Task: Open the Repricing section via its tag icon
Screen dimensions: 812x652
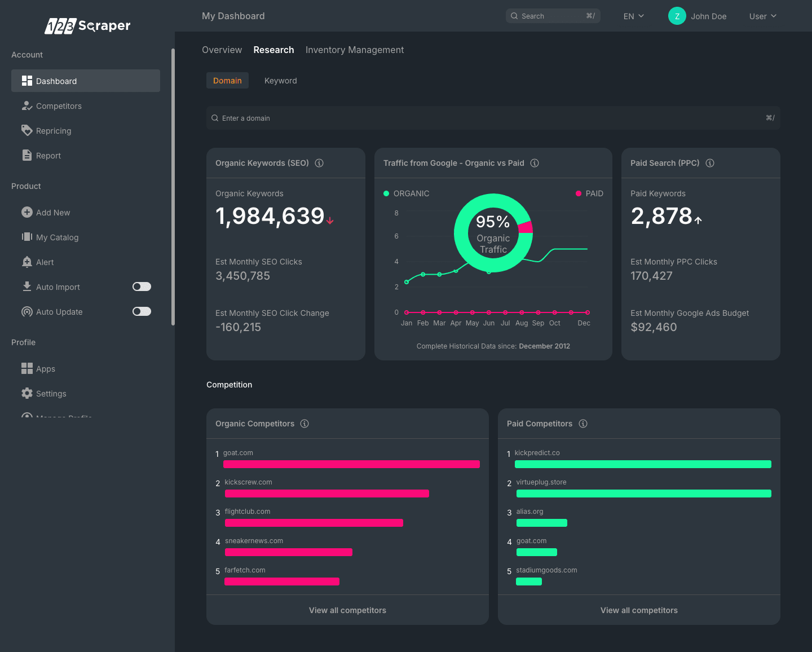Action: pos(27,130)
